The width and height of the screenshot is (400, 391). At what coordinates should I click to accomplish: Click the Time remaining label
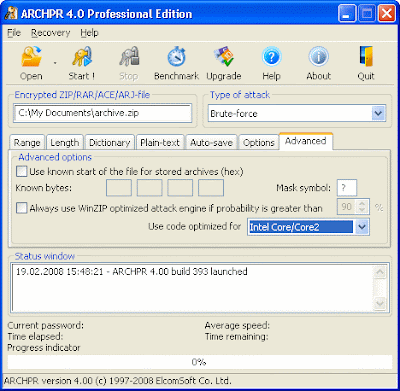237,337
